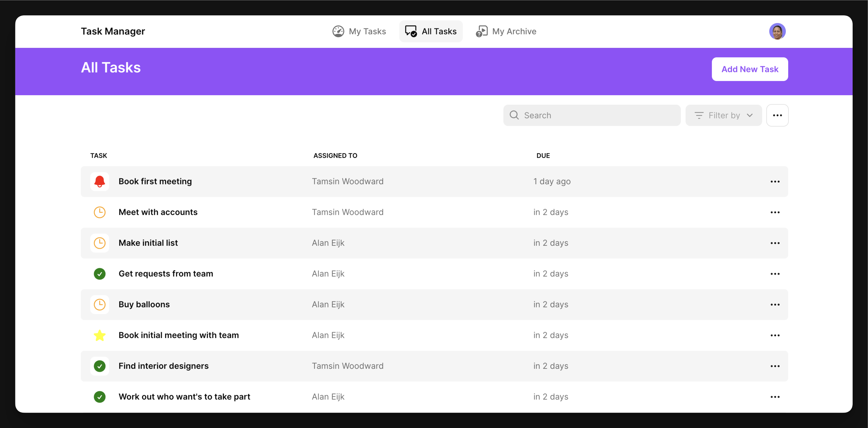Click the DUE column header
The width and height of the screenshot is (868, 428).
(x=543, y=156)
